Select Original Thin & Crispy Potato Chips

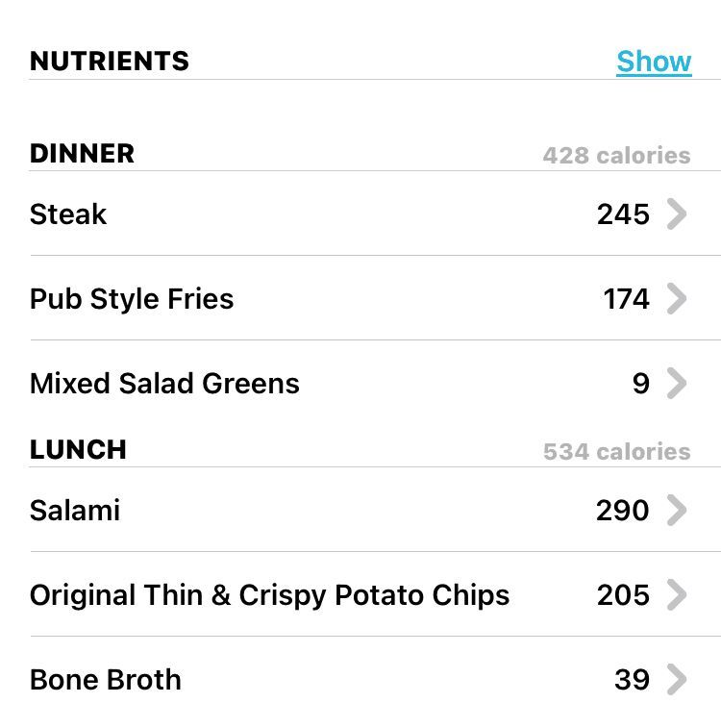point(375,594)
